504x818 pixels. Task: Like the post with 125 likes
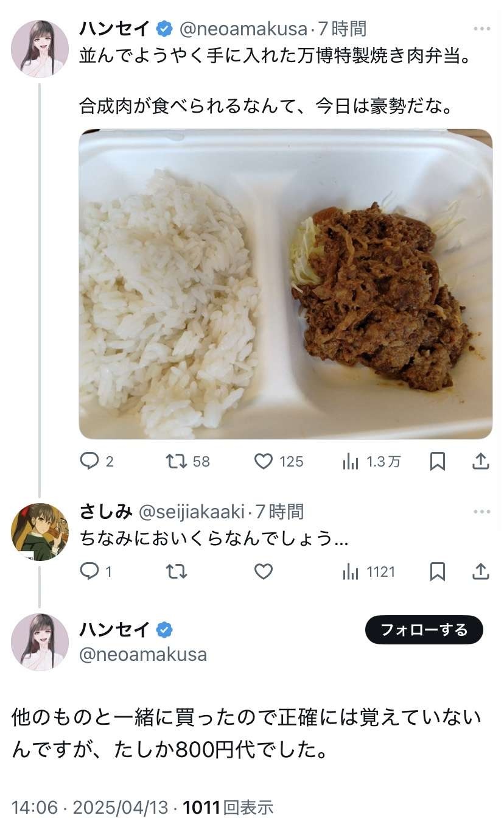(x=264, y=462)
